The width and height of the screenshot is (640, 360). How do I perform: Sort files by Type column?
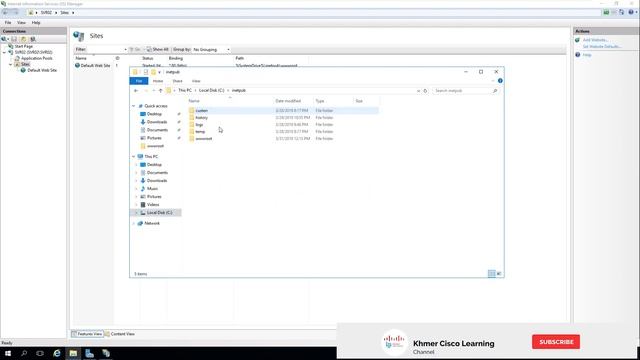coord(320,101)
